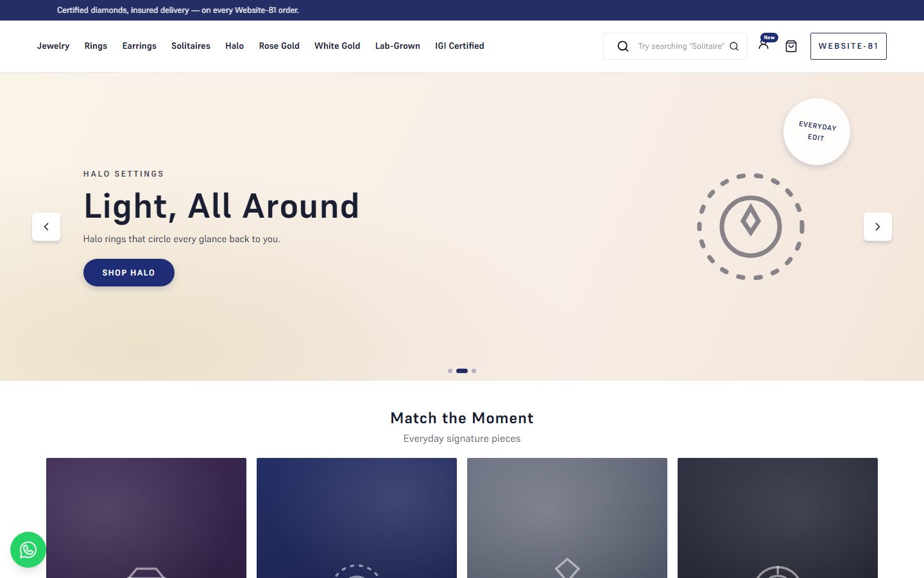Open the White Gold menu item

tap(338, 46)
